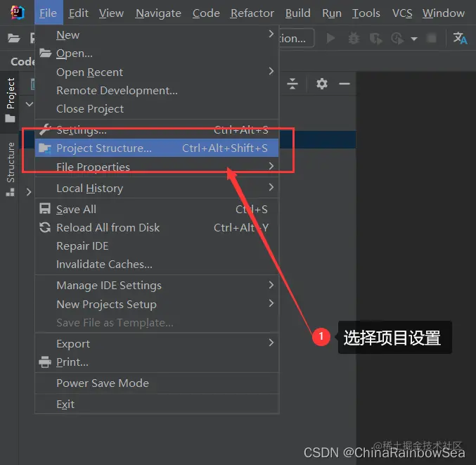Click Reload All from Disk
The image size is (476, 465).
click(157, 227)
